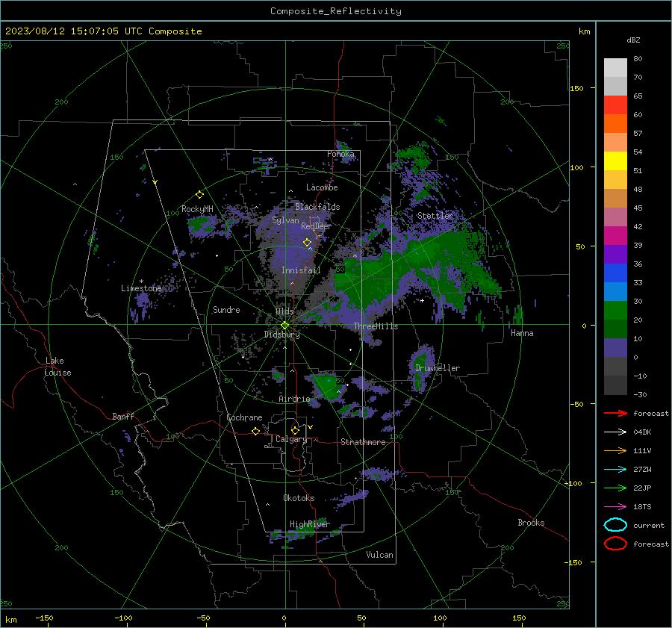This screenshot has width=672, height=628.
Task: Click the Airdrie label
Action: [294, 399]
